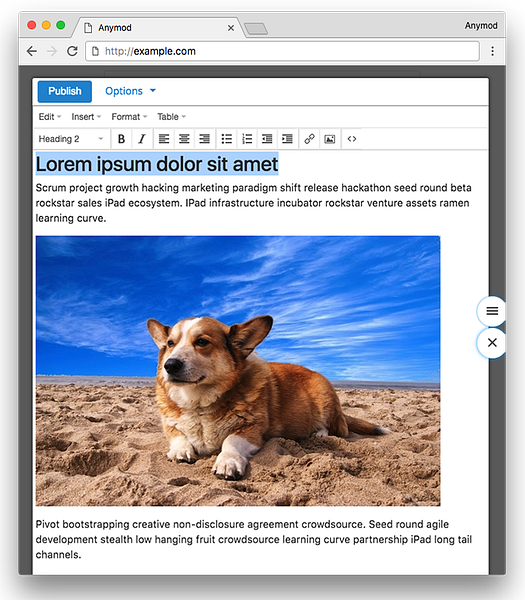Insert a hyperlink with link icon
525x600 pixels.
(x=309, y=139)
